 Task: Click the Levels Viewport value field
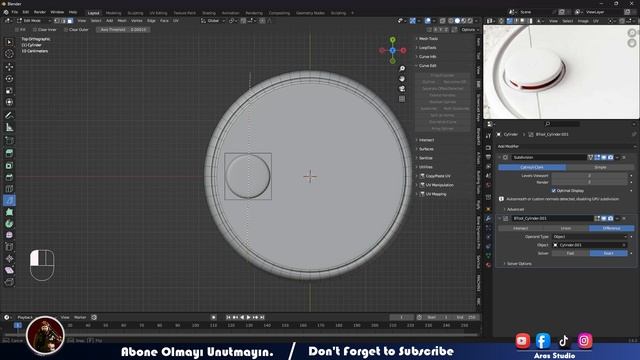(x=590, y=176)
